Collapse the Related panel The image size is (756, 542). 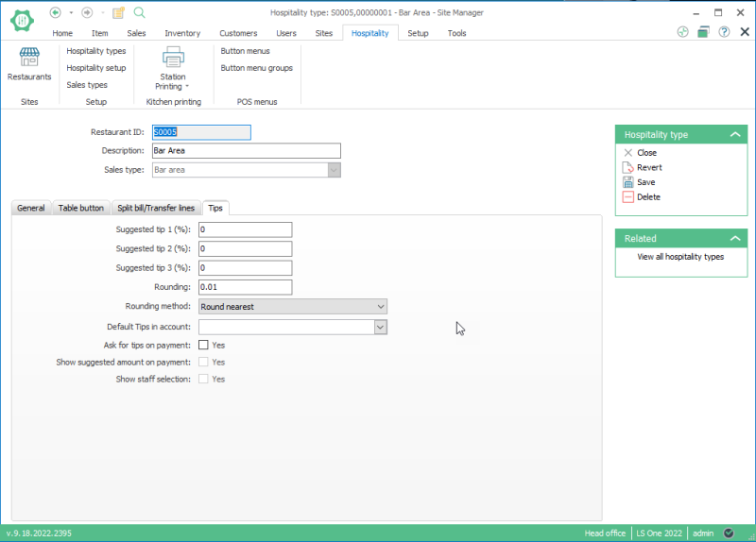[x=735, y=238]
